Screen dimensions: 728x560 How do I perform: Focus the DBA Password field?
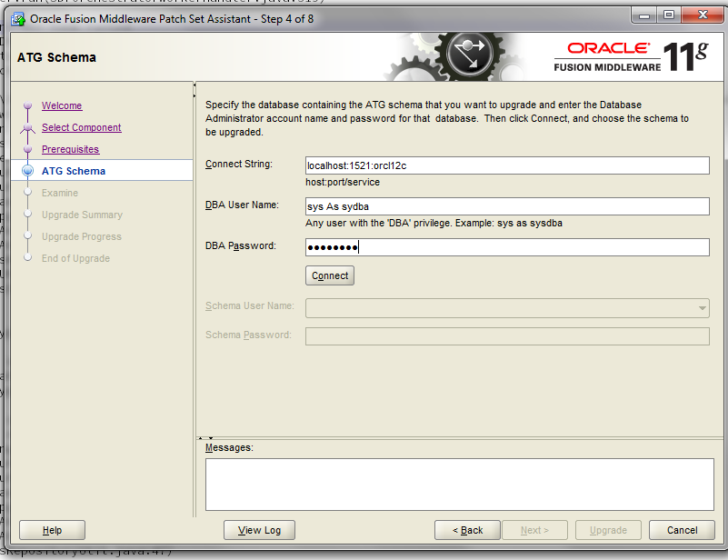click(x=507, y=247)
